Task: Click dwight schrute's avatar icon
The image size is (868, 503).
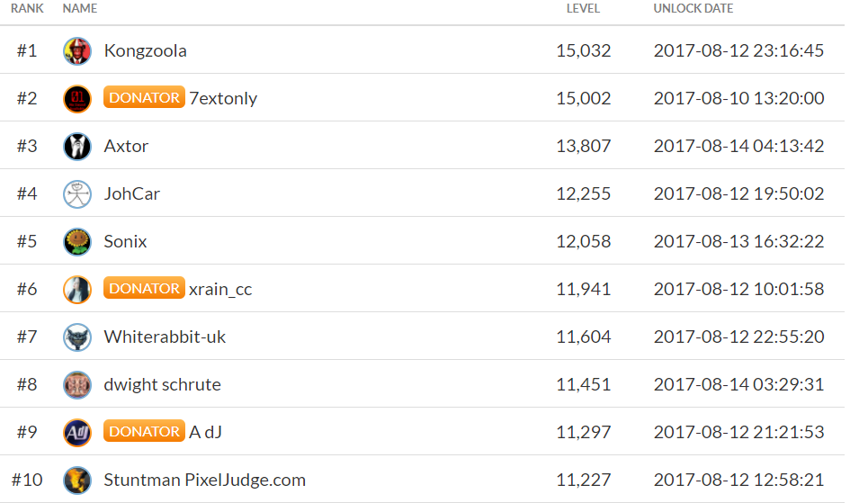Action: tap(77, 385)
